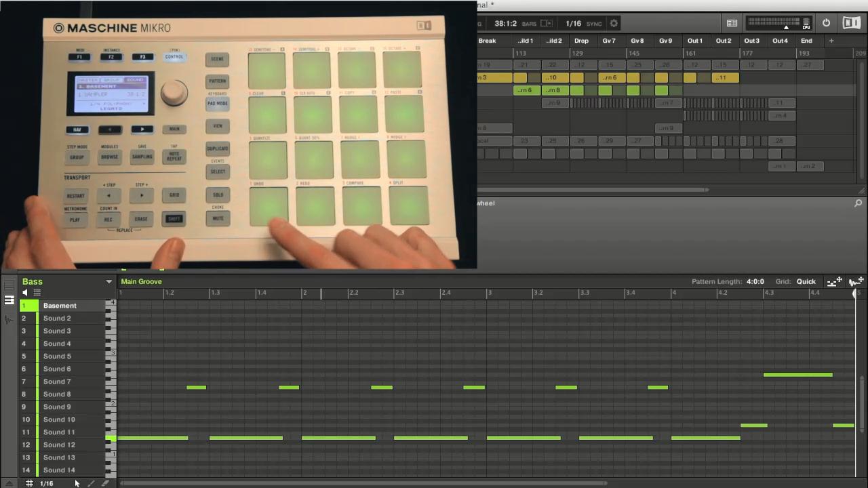Click the Bass group name

point(32,282)
